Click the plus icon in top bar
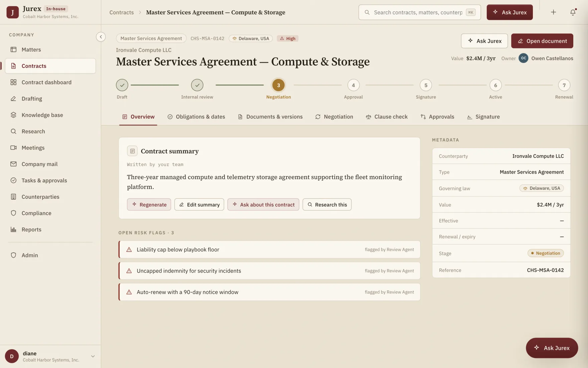 click(553, 12)
